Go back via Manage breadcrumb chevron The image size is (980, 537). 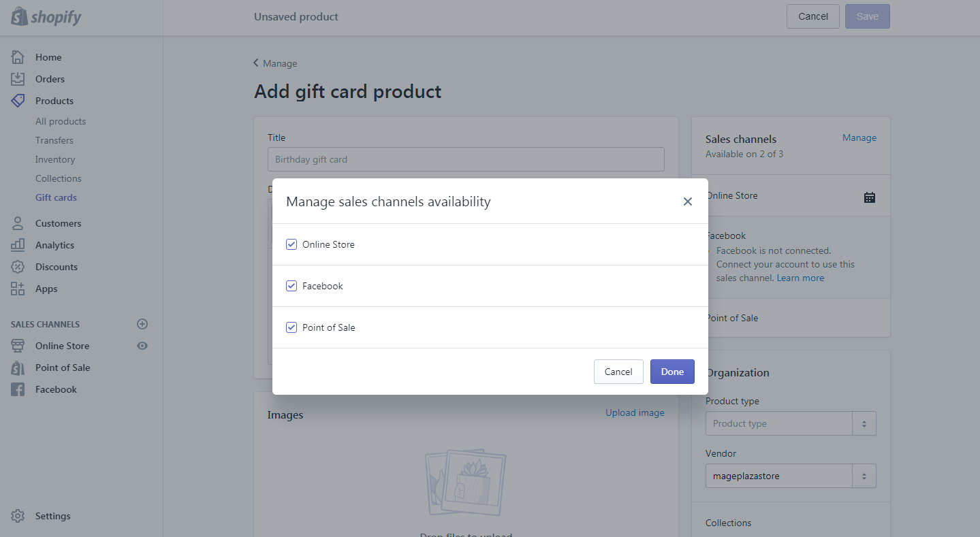coord(256,63)
